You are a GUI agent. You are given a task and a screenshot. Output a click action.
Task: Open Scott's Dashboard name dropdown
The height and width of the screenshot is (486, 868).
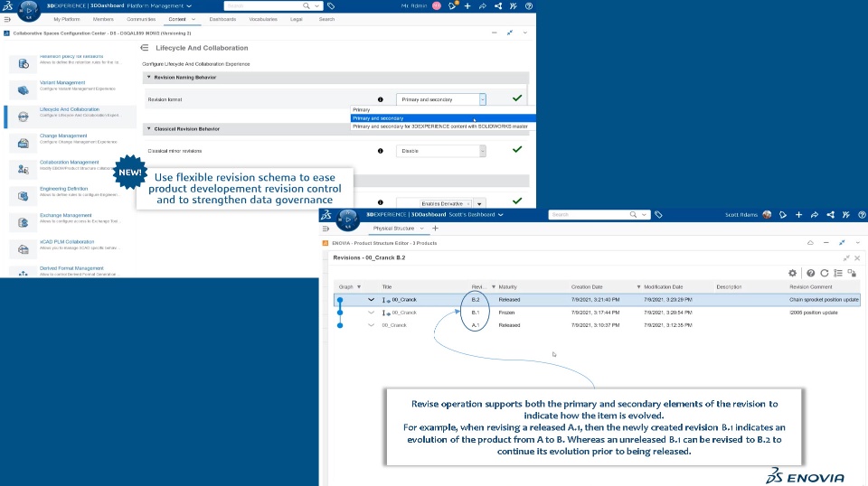pyautogui.click(x=500, y=214)
